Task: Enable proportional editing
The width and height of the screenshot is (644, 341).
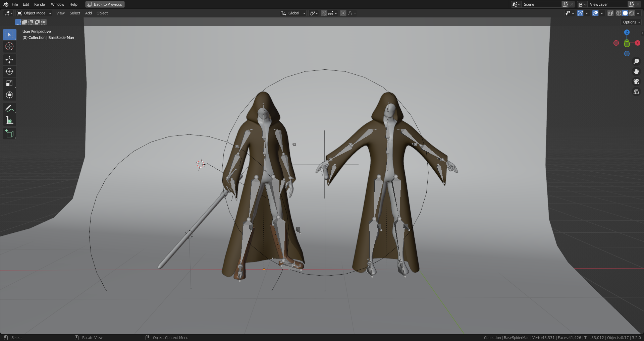Action: point(343,13)
